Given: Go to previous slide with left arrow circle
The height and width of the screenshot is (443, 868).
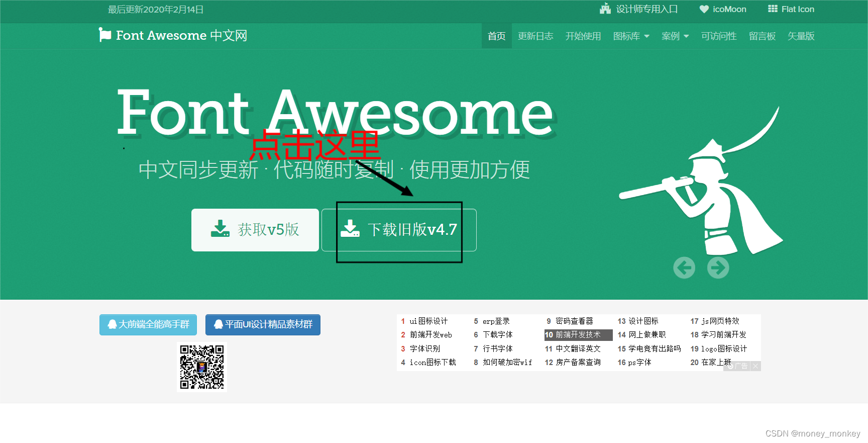Looking at the screenshot, I should (x=684, y=268).
